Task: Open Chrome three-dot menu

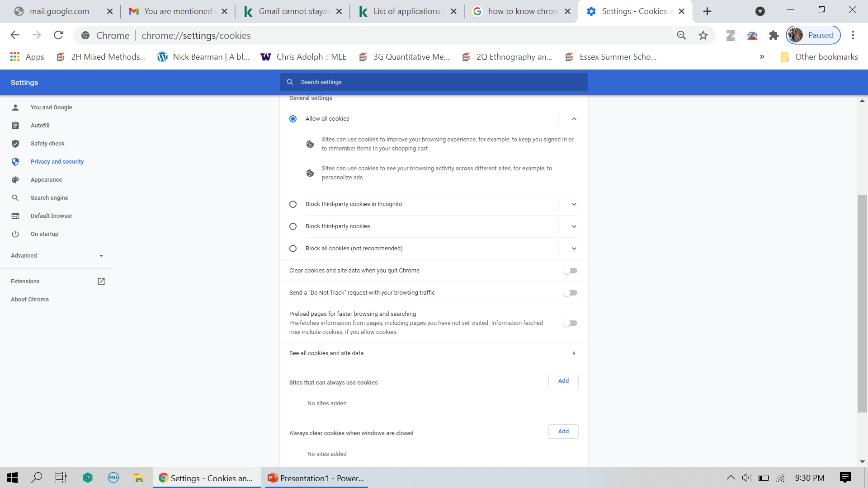Action: pos(853,35)
